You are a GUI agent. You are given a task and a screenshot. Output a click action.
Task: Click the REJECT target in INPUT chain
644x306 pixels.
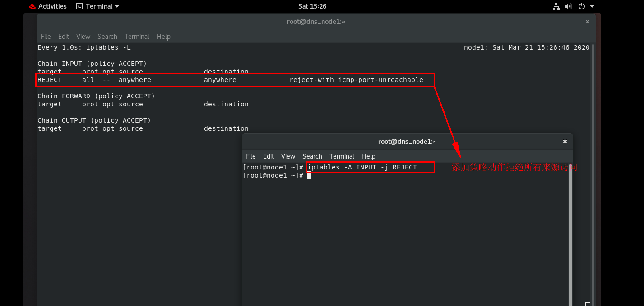pos(50,80)
